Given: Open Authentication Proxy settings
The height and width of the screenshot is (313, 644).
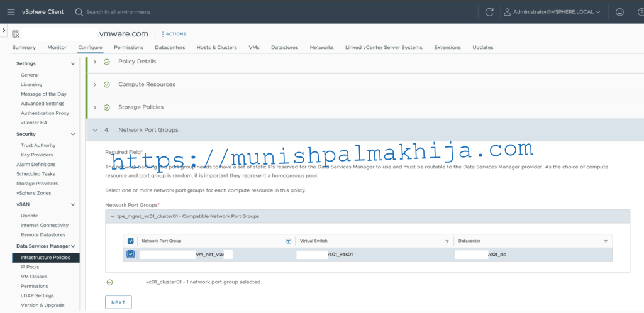Looking at the screenshot, I should 45,113.
